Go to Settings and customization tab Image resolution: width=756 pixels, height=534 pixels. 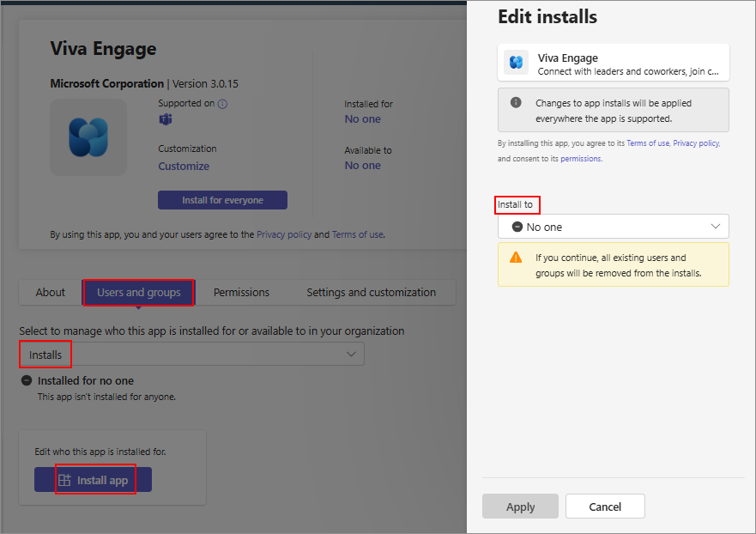click(x=372, y=292)
